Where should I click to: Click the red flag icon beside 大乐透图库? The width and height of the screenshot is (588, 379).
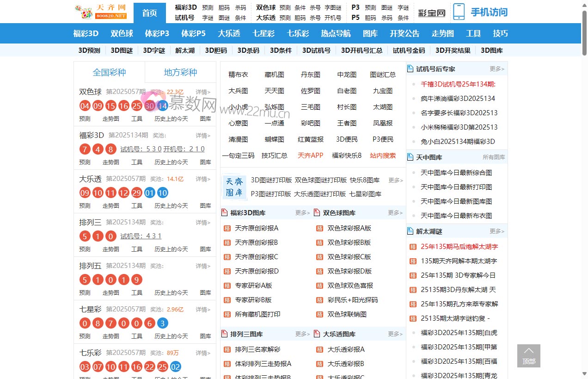tap(317, 333)
